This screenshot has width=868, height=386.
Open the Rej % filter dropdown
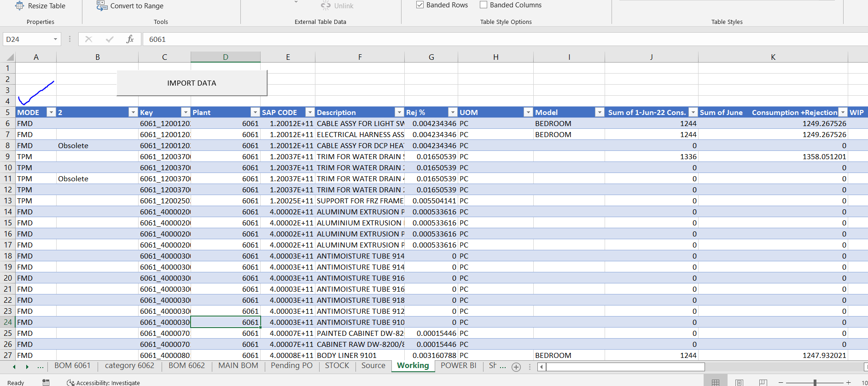tap(453, 112)
